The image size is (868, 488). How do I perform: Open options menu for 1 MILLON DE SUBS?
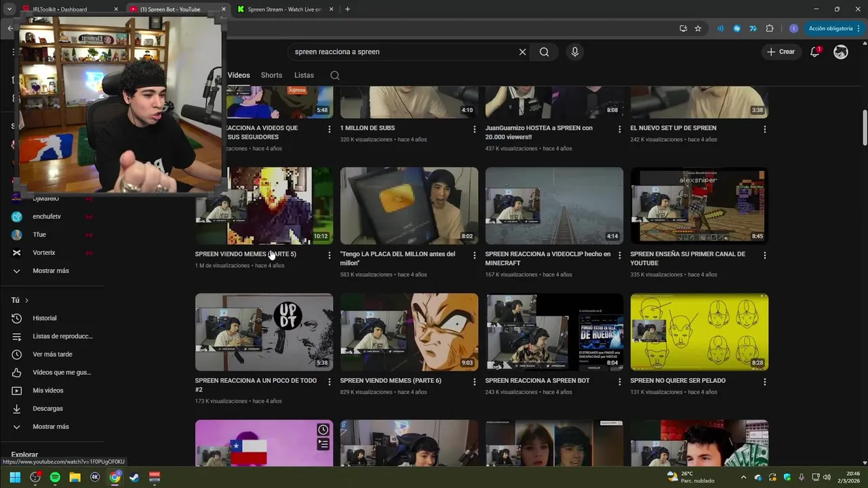[x=475, y=129]
